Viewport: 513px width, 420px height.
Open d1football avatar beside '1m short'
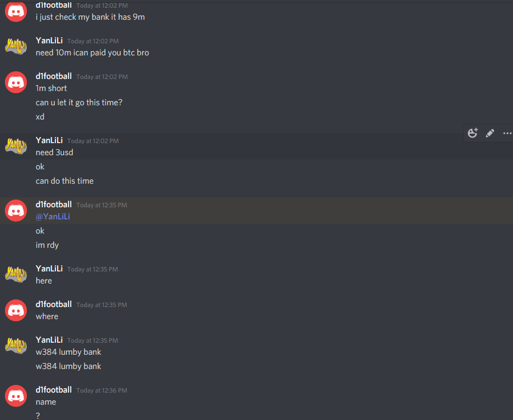16,82
